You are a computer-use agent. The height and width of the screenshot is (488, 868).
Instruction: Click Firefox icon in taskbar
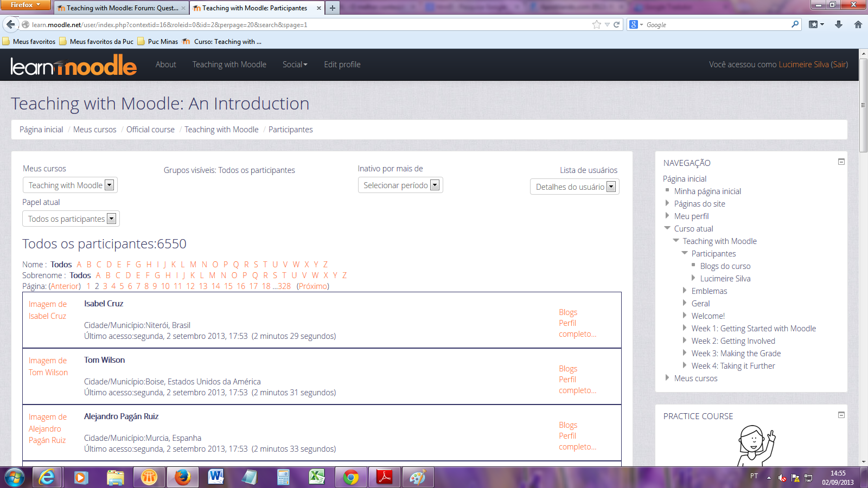pyautogui.click(x=182, y=478)
